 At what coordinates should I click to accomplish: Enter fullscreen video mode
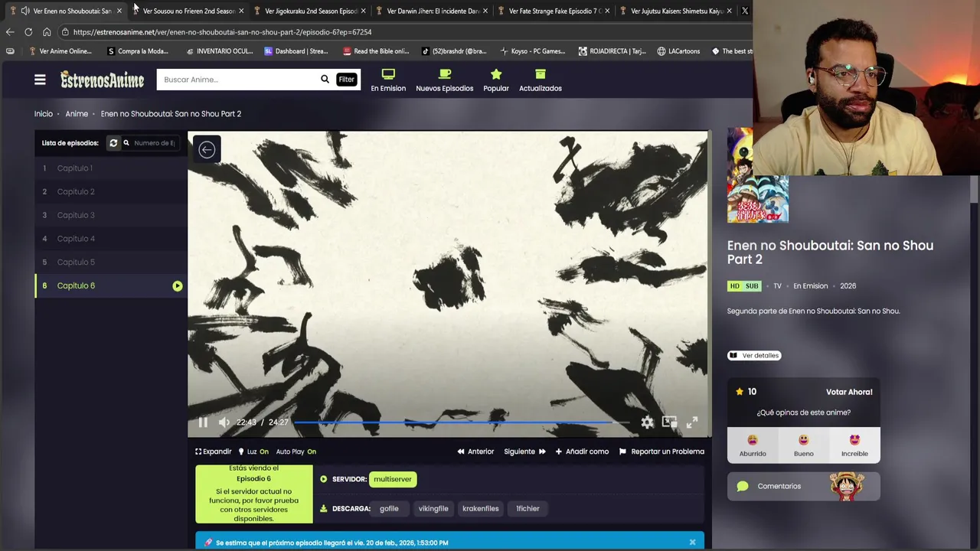[x=692, y=422]
